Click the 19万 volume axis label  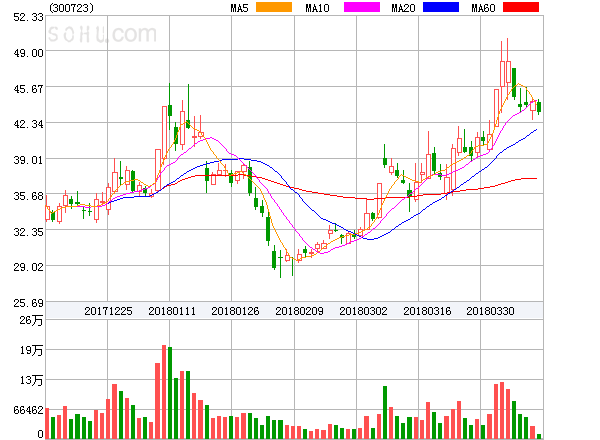[31, 350]
